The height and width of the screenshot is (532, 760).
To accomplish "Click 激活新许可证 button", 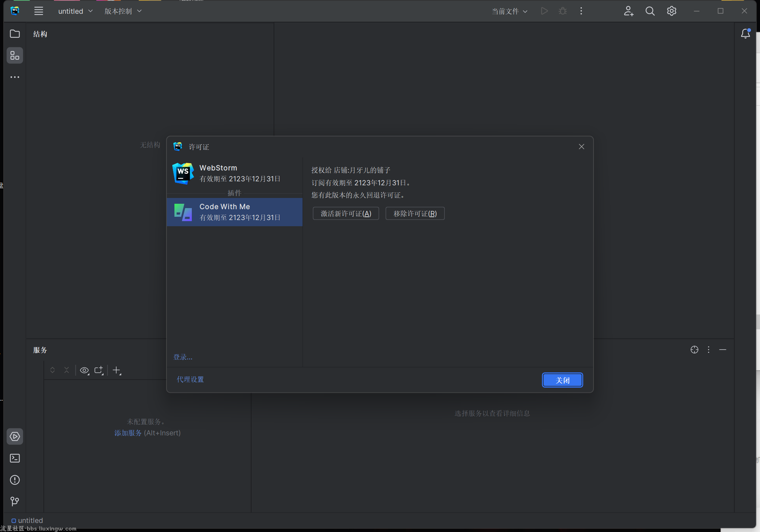I will [346, 214].
